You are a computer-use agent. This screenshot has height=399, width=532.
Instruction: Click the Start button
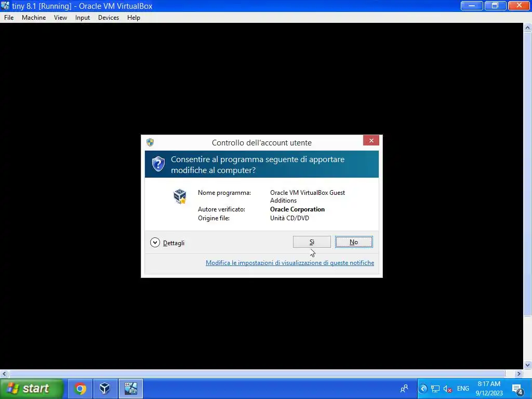pos(32,389)
